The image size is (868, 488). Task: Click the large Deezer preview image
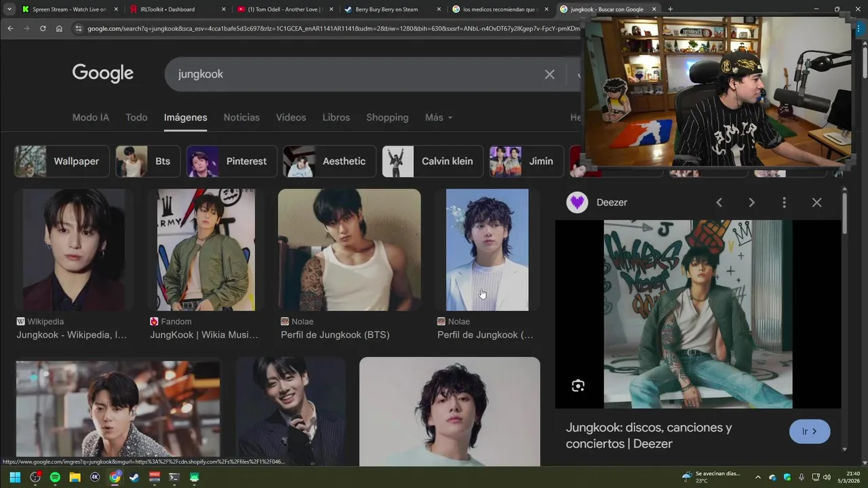(698, 314)
